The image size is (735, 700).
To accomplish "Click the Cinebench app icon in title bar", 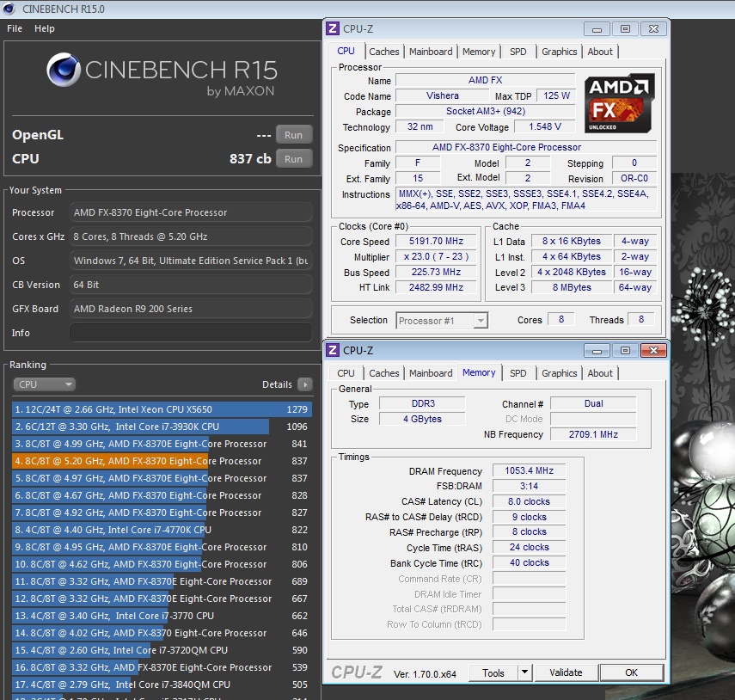I will click(9, 9).
